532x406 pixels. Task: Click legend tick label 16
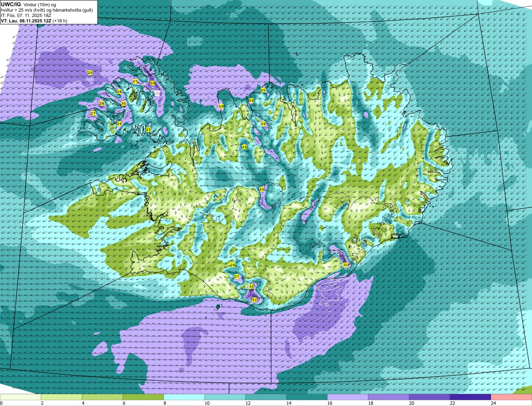[330, 403]
